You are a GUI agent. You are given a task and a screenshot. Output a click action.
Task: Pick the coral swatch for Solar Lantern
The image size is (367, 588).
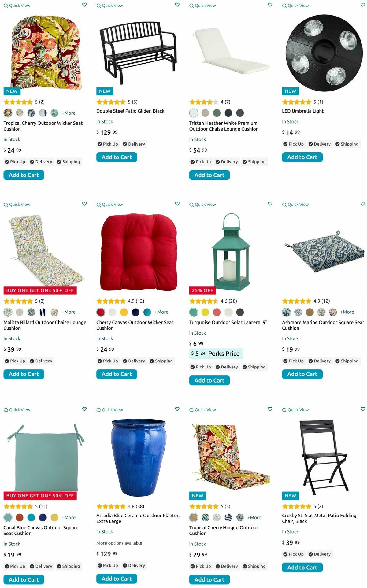pyautogui.click(x=217, y=312)
